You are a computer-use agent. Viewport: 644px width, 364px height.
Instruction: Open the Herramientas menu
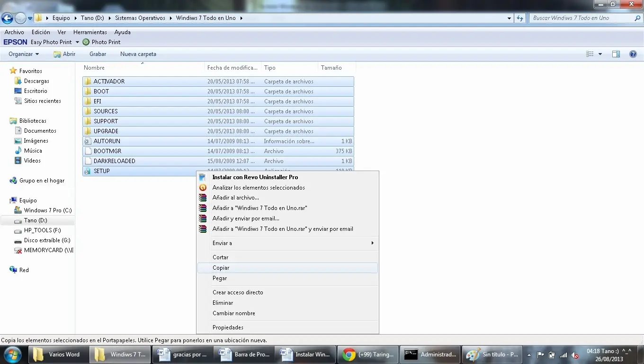click(x=90, y=32)
